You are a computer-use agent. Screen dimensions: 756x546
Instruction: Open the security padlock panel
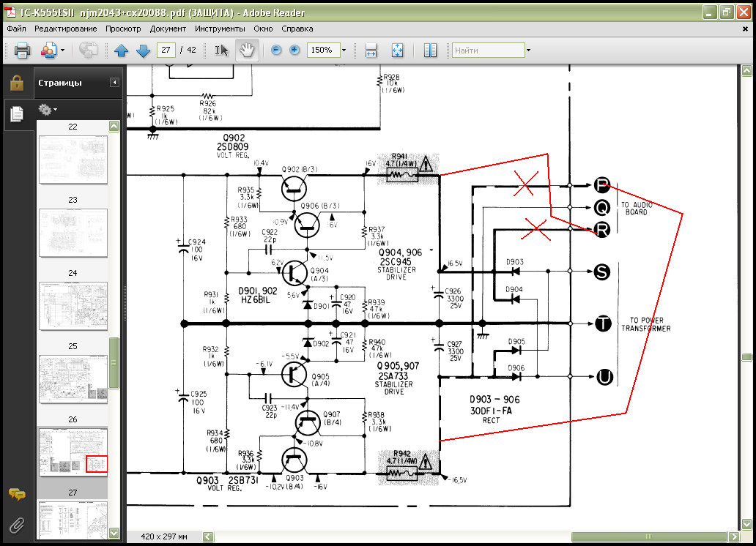tap(16, 83)
